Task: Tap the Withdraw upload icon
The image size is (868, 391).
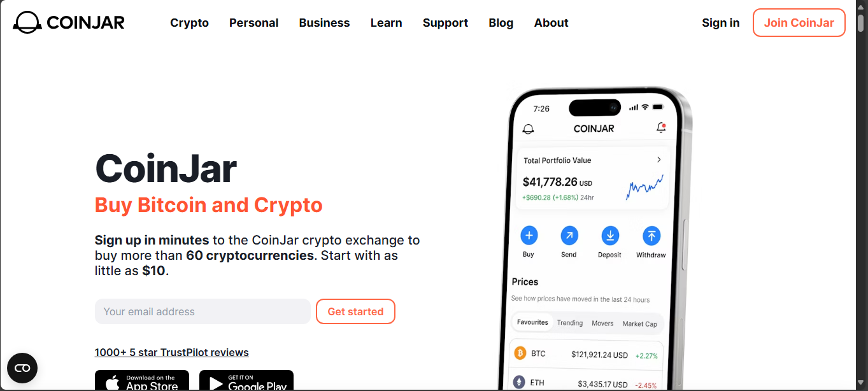Action: click(651, 236)
